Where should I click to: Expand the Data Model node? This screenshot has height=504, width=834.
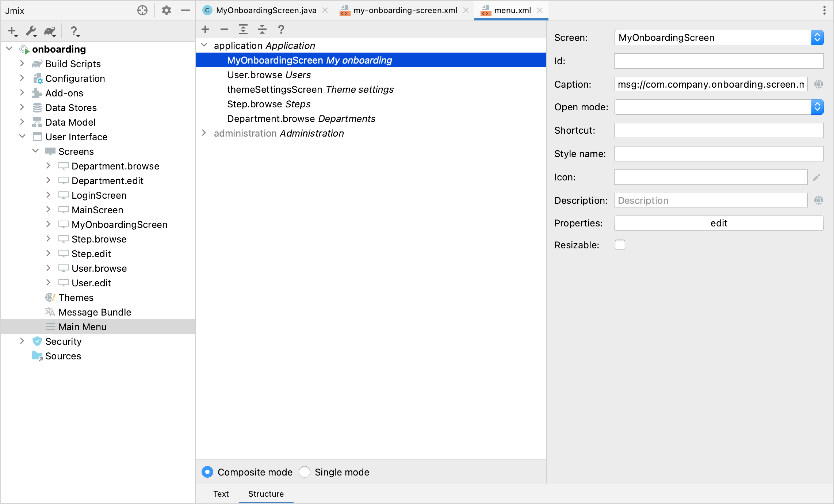(22, 122)
